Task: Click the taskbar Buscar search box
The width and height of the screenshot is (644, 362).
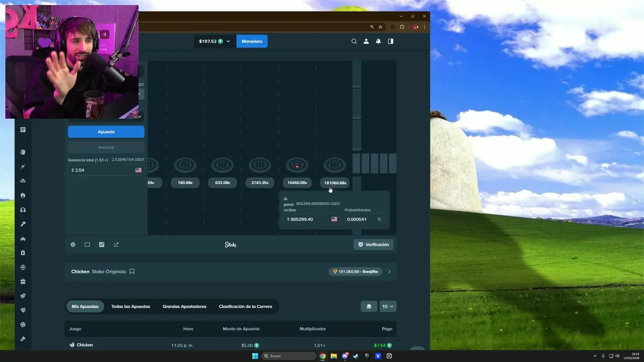Action: (289, 356)
